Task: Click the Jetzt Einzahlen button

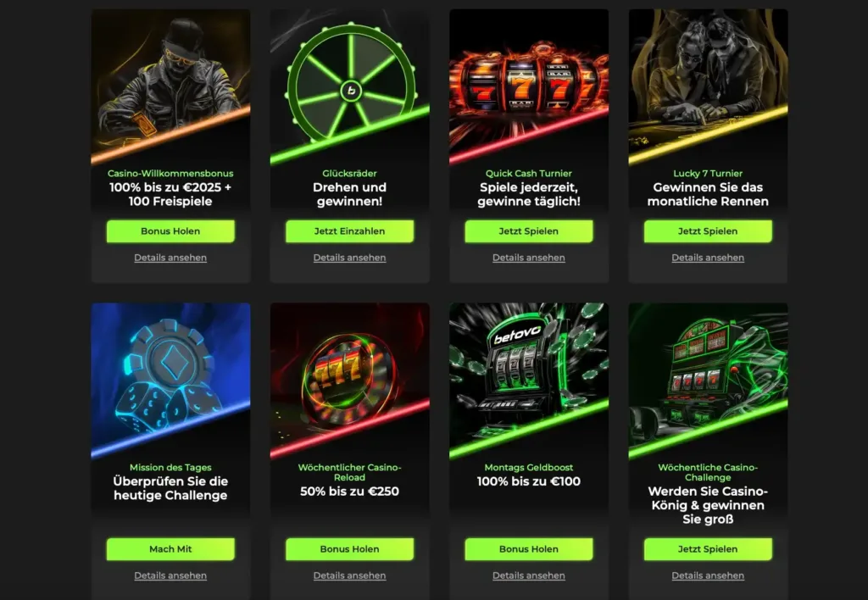Action: click(x=350, y=231)
